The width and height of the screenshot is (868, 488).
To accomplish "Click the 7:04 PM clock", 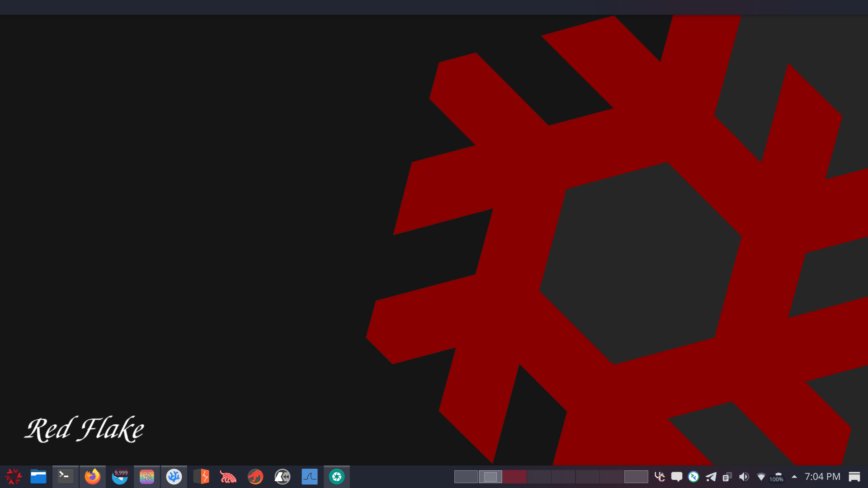I will point(822,477).
